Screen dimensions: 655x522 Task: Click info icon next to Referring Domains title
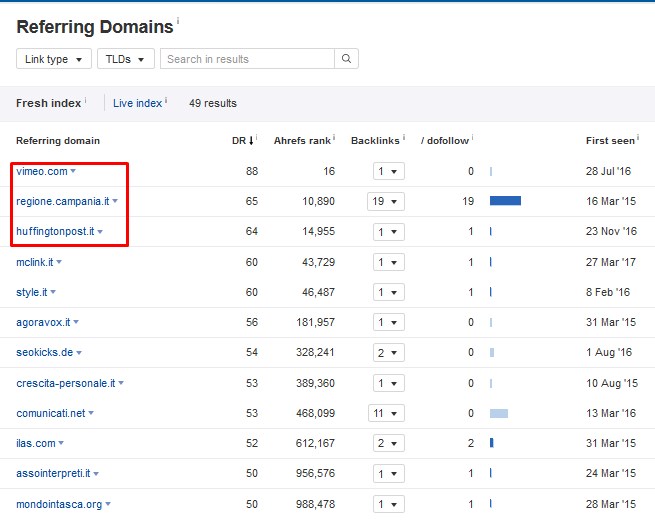178,21
